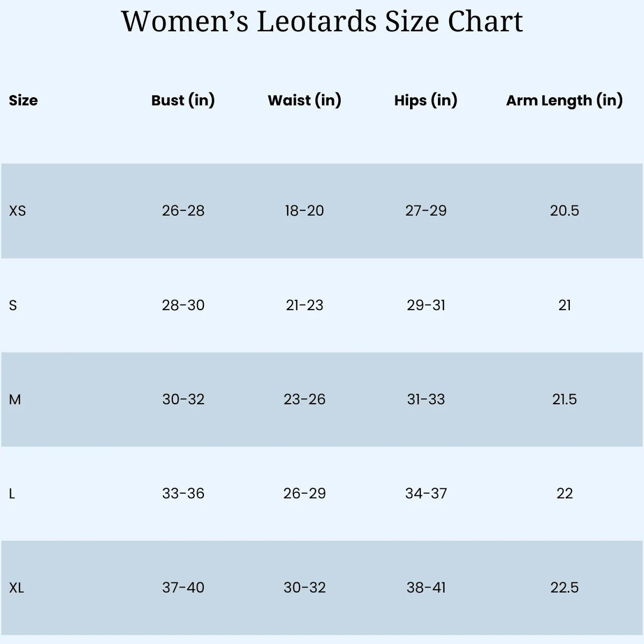Select the Hips (in) column header
Viewport: 644px width, 644px height.
tap(426, 100)
